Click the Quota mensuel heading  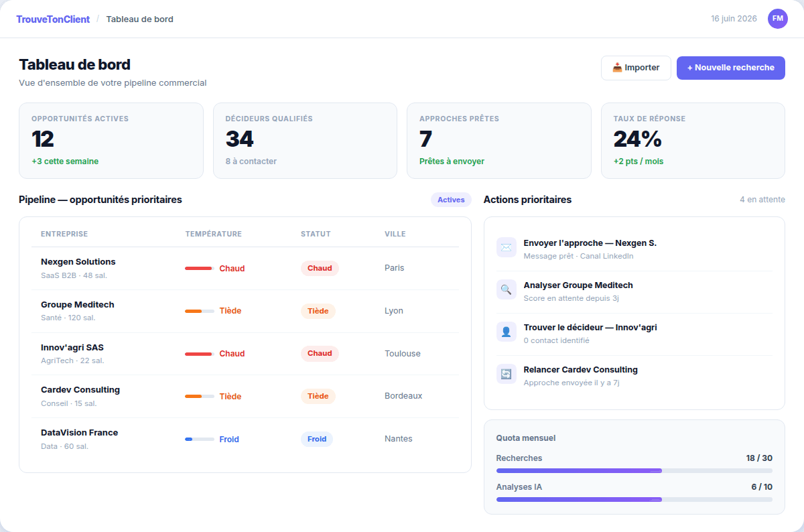[526, 438]
